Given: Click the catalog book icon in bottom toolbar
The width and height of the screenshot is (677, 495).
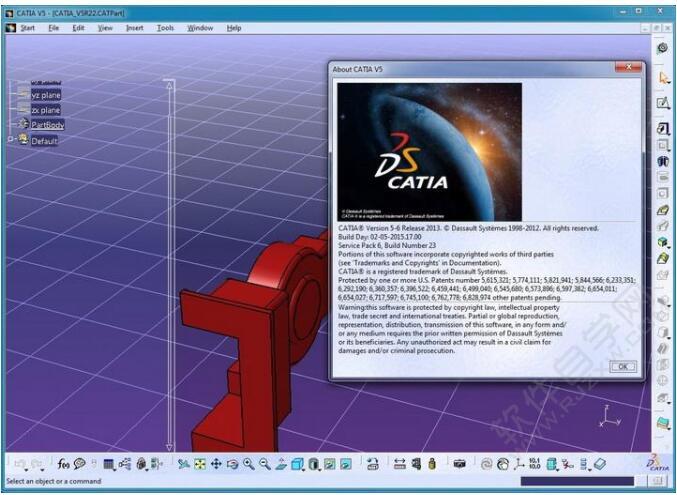Looking at the screenshot, I should tap(600, 464).
